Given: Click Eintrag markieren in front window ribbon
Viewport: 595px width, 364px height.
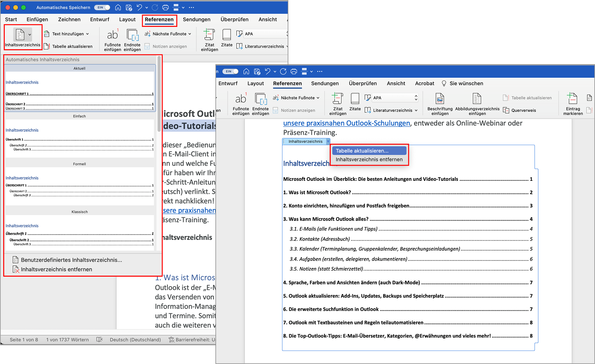Looking at the screenshot, I should click(573, 104).
